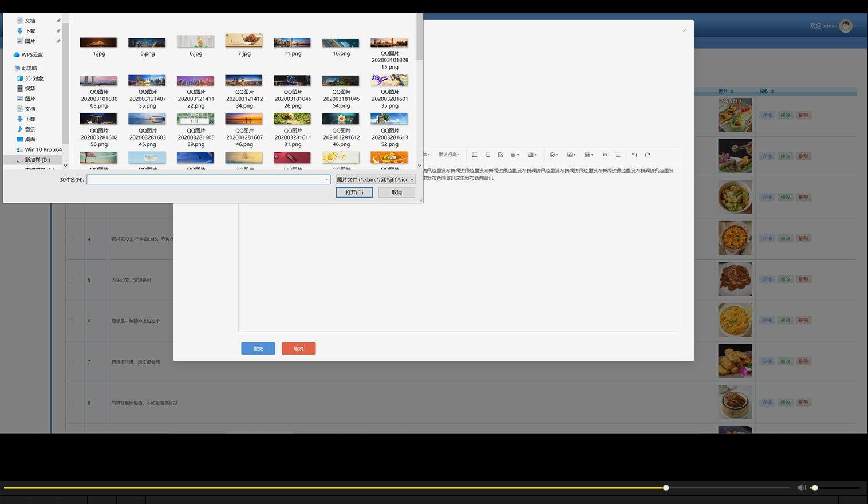Tick the checkbox for row 5
Image resolution: width=868 pixels, height=504 pixels.
point(72,281)
